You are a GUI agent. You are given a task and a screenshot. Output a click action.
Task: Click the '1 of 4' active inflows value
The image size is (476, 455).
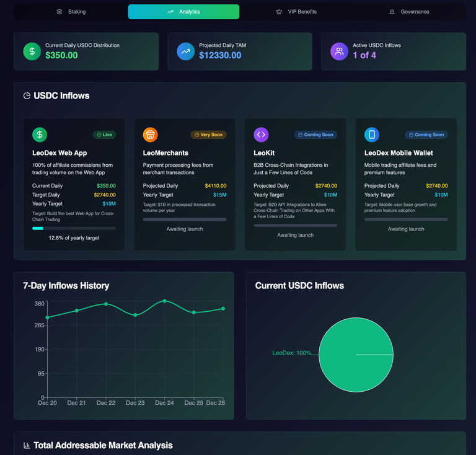point(364,55)
